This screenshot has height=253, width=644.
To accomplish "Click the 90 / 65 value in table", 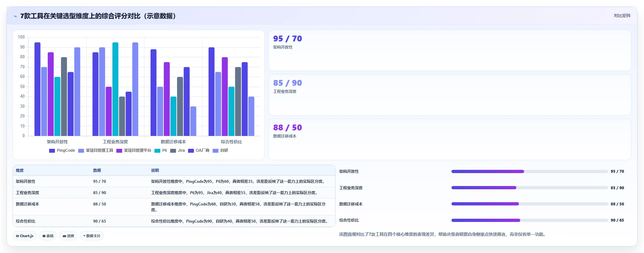I will click(100, 221).
